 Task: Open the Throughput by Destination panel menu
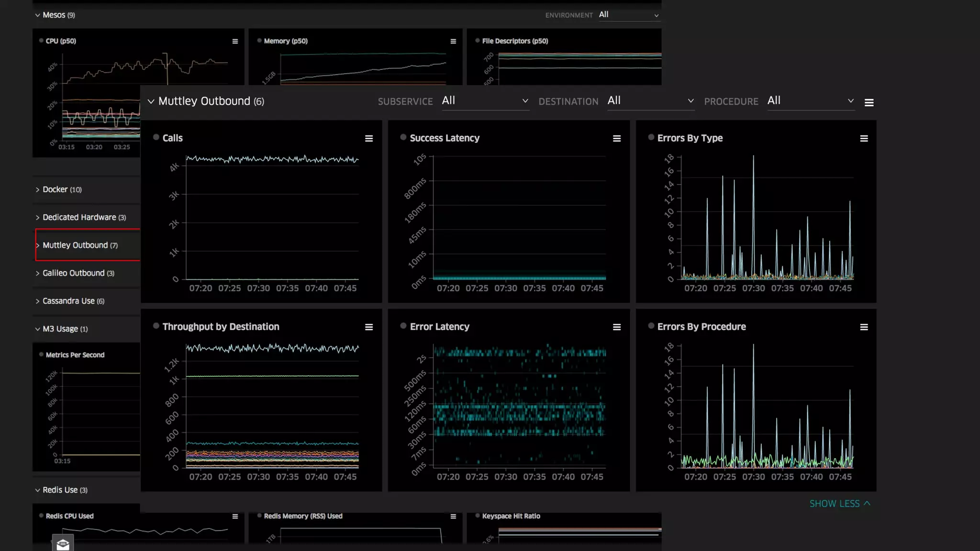368,327
